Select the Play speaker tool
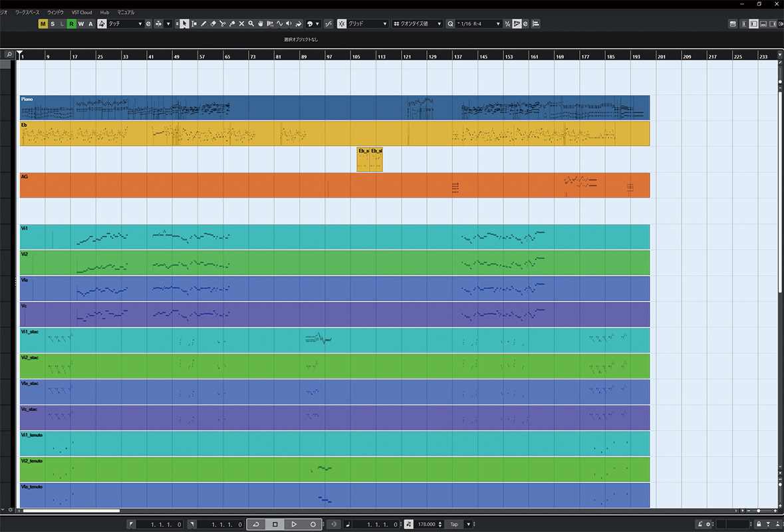The width and height of the screenshot is (784, 532). [289, 24]
